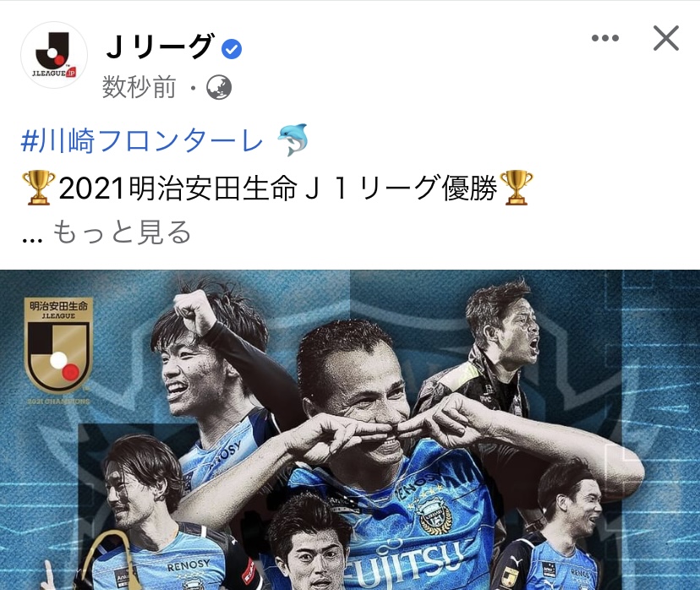This screenshot has height=590, width=700.
Task: Click the gold J.League champions badge in image
Action: tap(58, 350)
